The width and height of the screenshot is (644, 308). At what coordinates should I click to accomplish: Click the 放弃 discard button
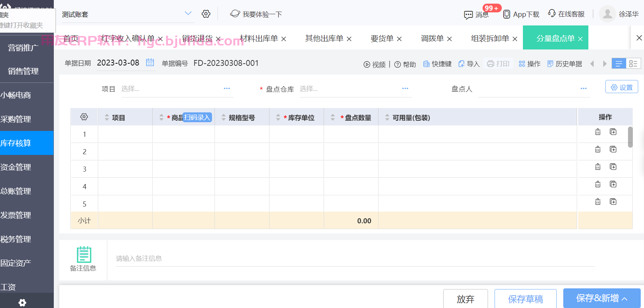(x=465, y=299)
